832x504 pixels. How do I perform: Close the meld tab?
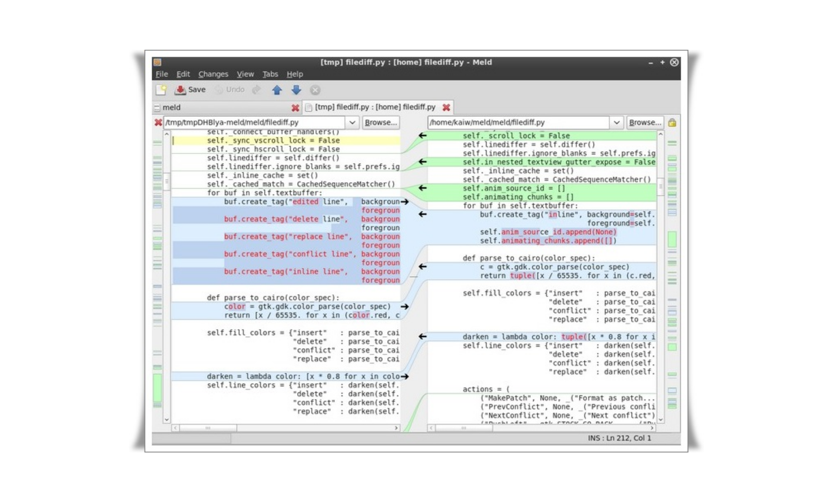pos(295,108)
